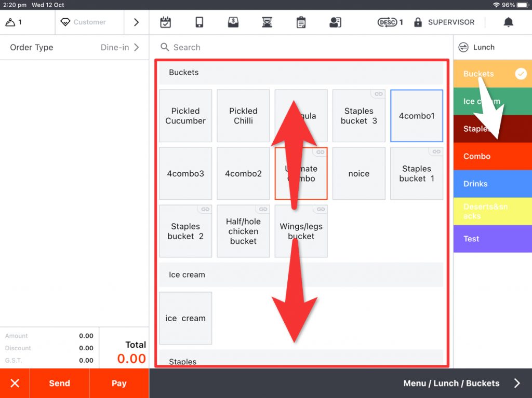Screen dimensions: 532x398
Task: Select the Test category tab
Action: (x=492, y=239)
